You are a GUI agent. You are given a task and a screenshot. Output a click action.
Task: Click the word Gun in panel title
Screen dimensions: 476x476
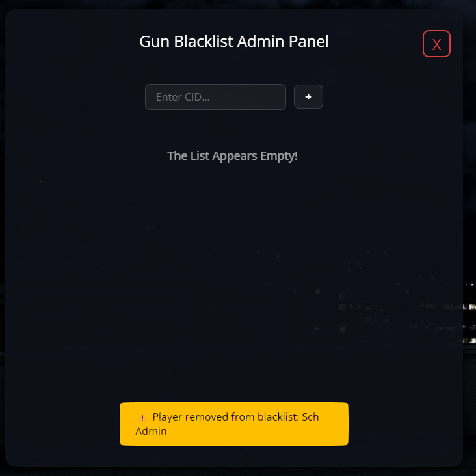click(154, 42)
